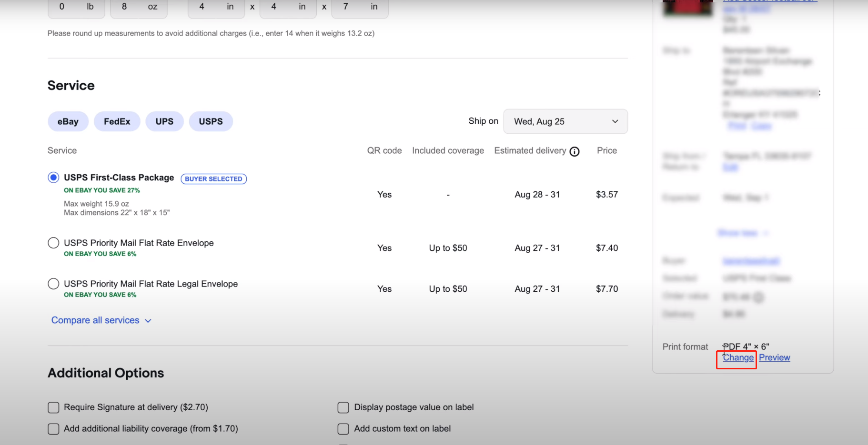Click the $7.70 price for Legal Envelope
Viewport: 868px width, 445px height.
click(x=607, y=289)
